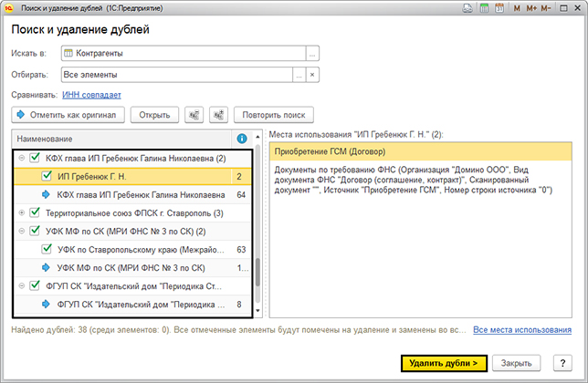
Task: Open the Отбирать dropdown list
Action: (x=299, y=76)
